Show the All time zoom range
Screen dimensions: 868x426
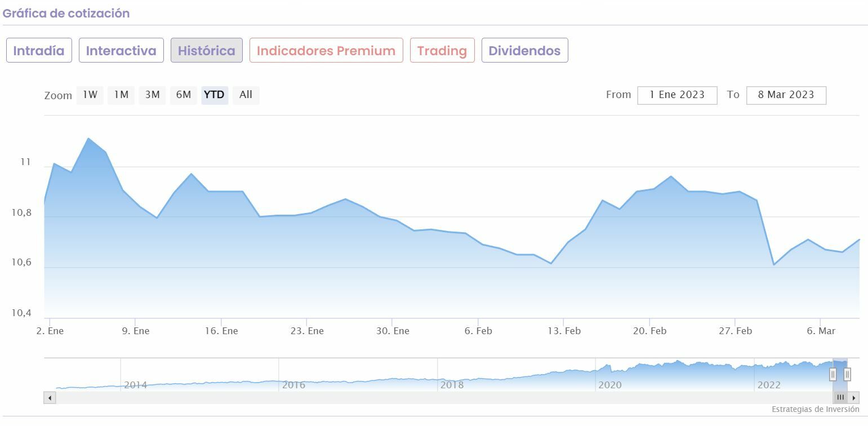point(246,95)
